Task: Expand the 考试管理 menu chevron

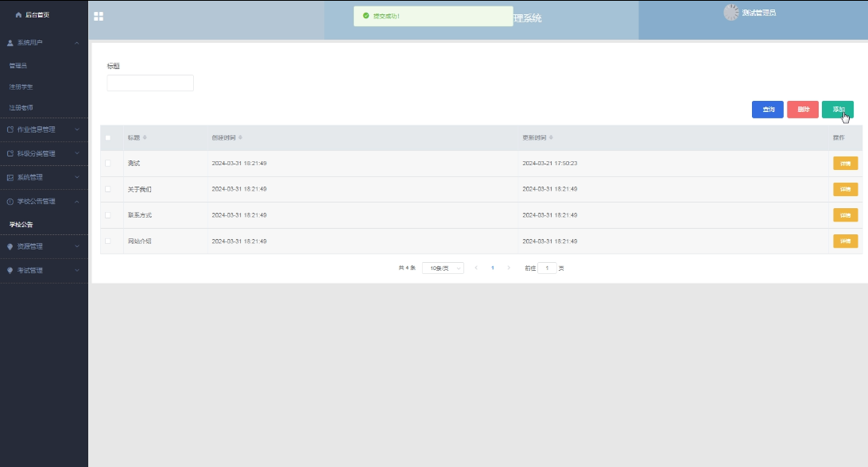Action: [x=77, y=271]
